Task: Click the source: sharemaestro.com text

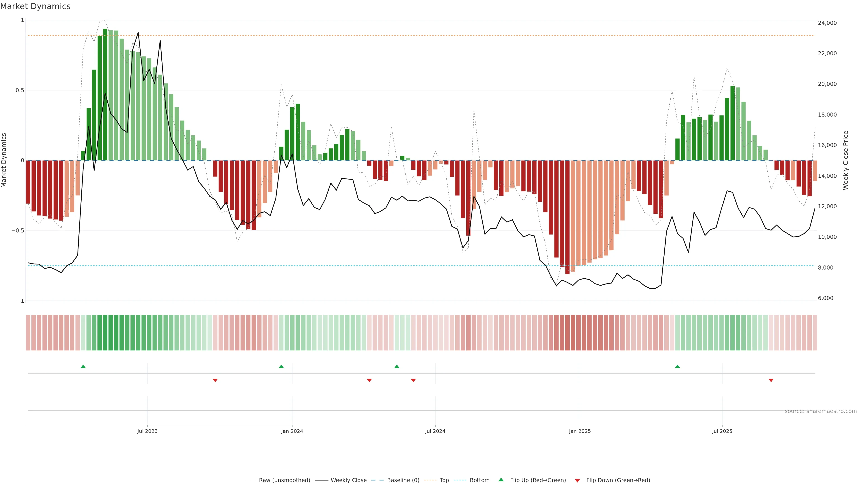Action: coord(821,411)
